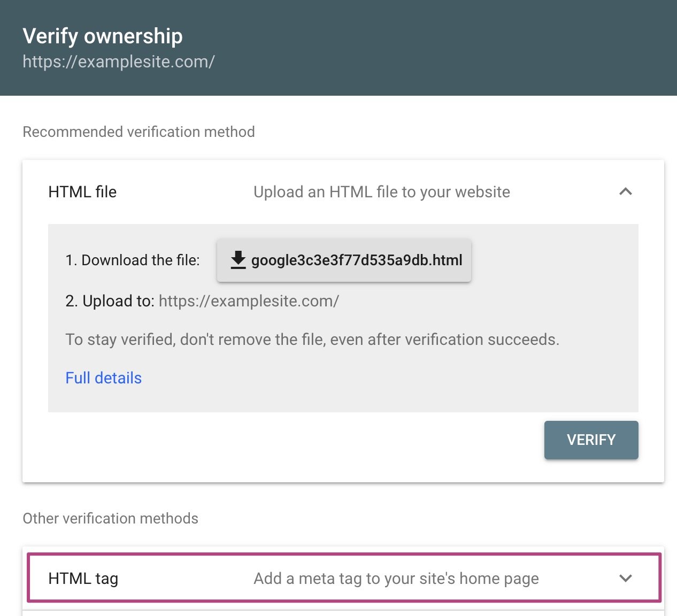The image size is (677, 616).
Task: Click "Add a meta tag" description text
Action: click(x=396, y=579)
